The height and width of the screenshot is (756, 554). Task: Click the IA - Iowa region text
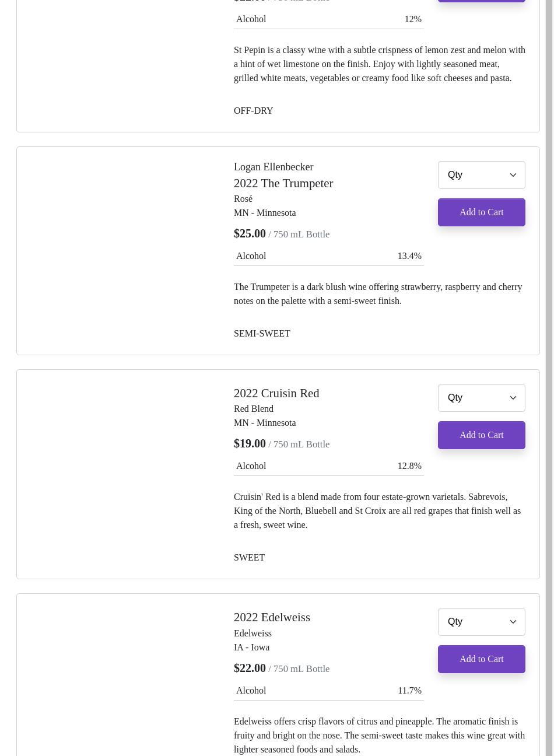tap(251, 647)
